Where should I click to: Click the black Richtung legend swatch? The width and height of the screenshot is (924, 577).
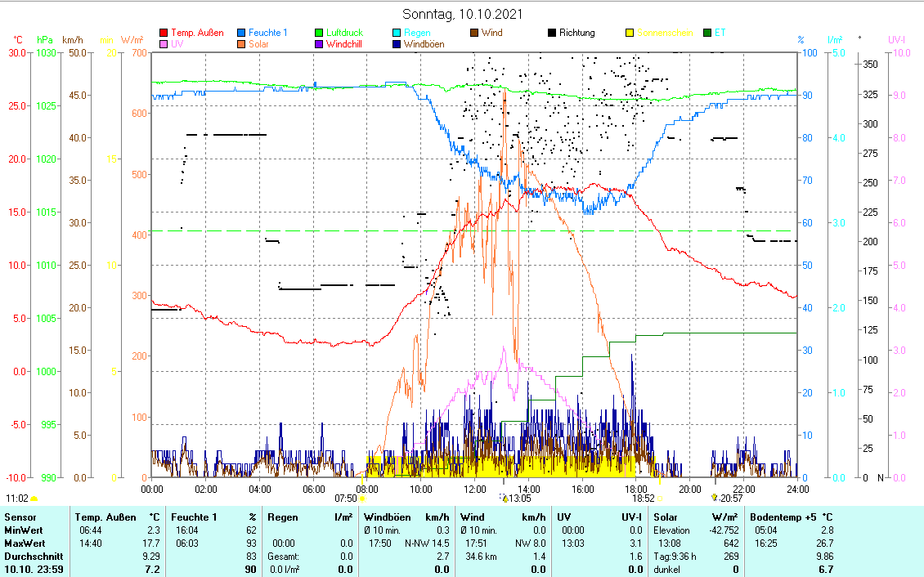click(x=552, y=33)
